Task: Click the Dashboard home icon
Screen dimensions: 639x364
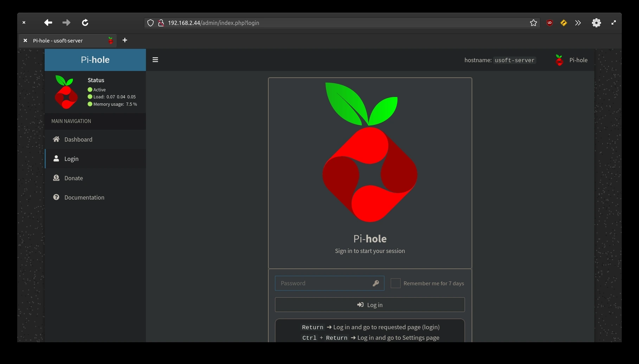Action: [56, 139]
